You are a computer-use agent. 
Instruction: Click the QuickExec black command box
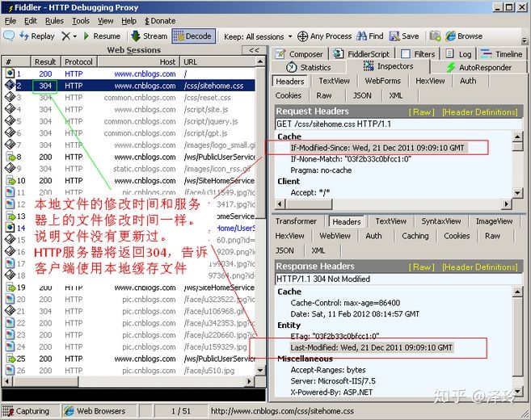coord(134,395)
